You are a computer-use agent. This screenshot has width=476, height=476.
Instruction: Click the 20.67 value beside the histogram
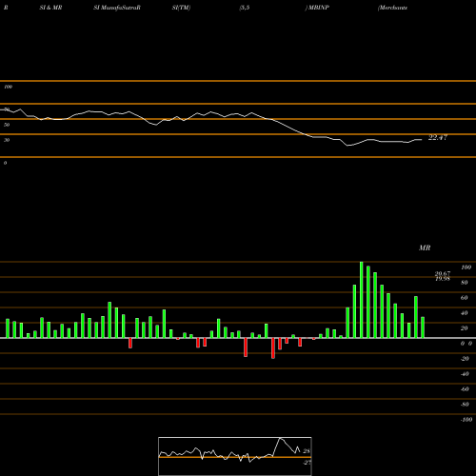(443, 273)
